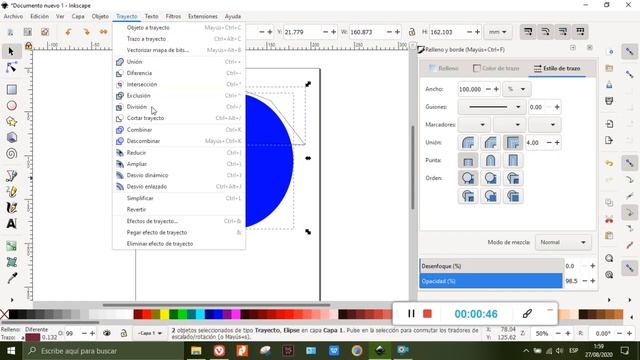Image resolution: width=640 pixels, height=360 pixels.
Task: Open the start marker dropdown
Action: (473, 124)
